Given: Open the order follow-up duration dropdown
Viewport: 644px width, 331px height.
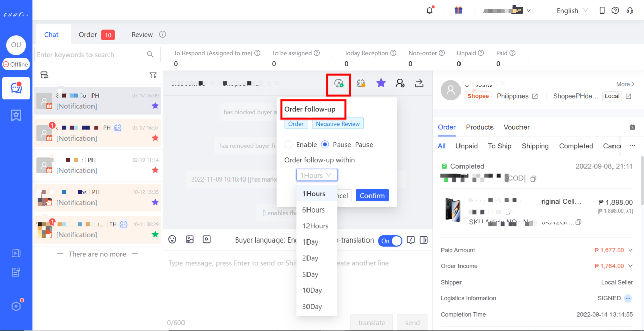Looking at the screenshot, I should 316,175.
